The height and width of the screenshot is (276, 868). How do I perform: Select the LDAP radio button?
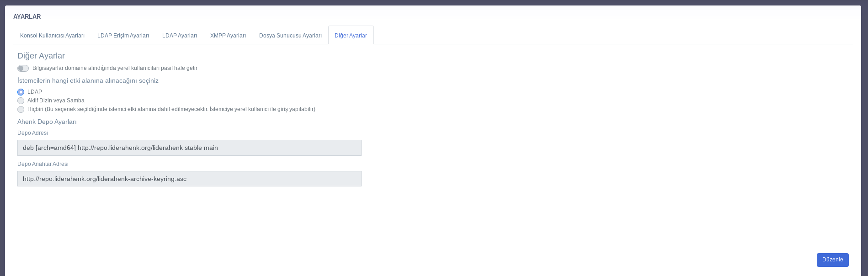point(21,92)
